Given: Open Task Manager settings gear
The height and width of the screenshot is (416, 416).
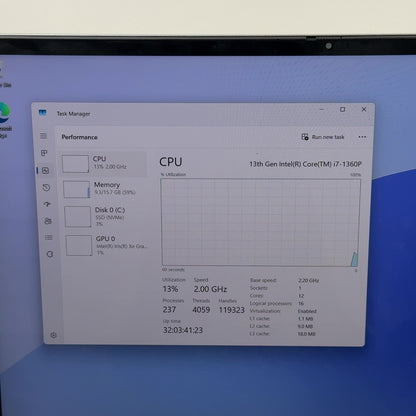Looking at the screenshot, I should tap(54, 335).
